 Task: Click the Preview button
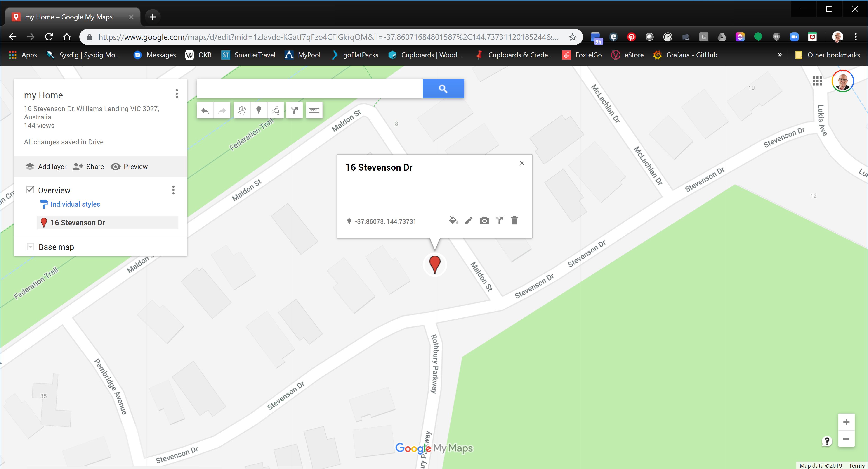click(x=129, y=167)
